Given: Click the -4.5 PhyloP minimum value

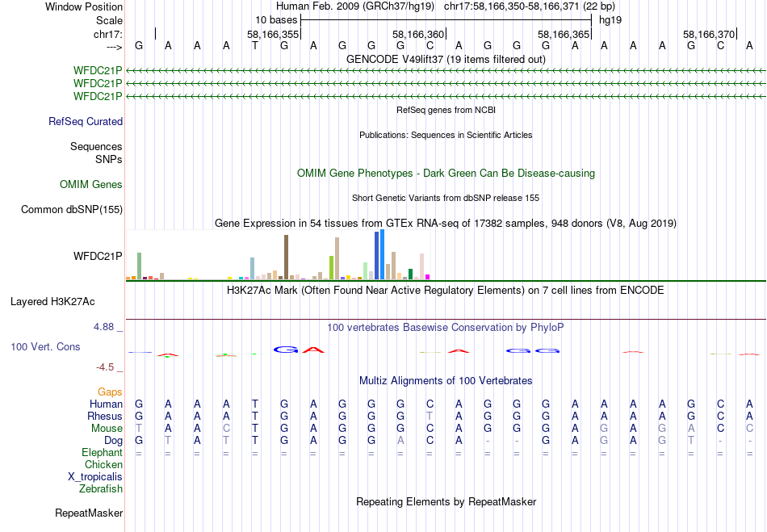Looking at the screenshot, I should (x=105, y=367).
